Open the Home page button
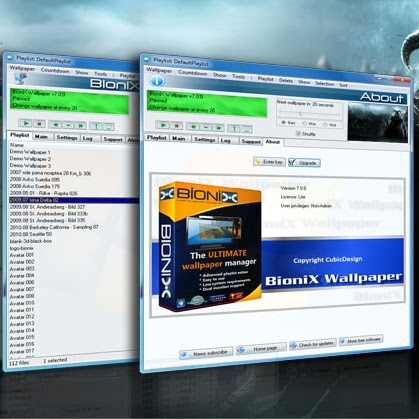 [x=261, y=348]
